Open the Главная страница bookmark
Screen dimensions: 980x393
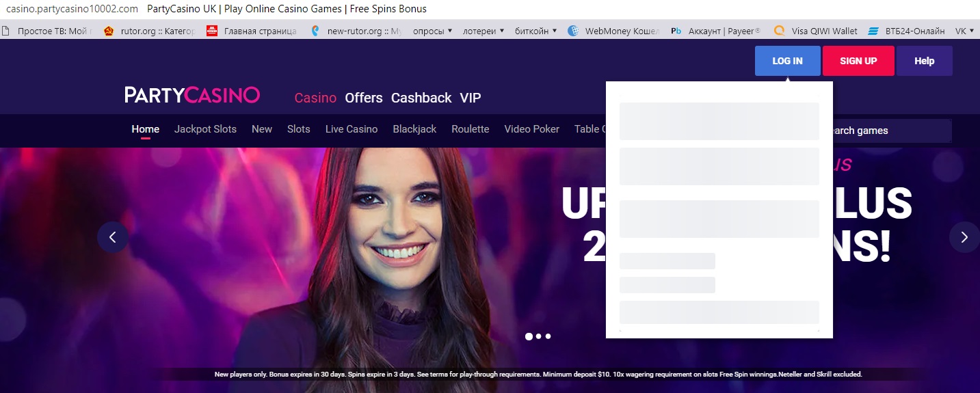point(251,31)
